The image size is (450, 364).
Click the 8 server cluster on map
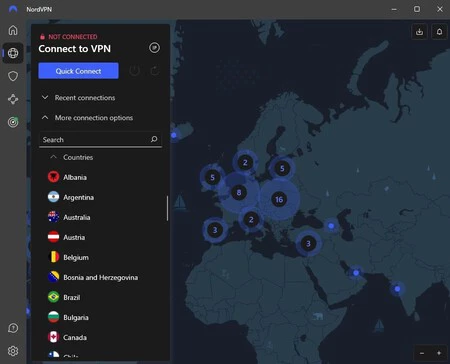pos(239,192)
